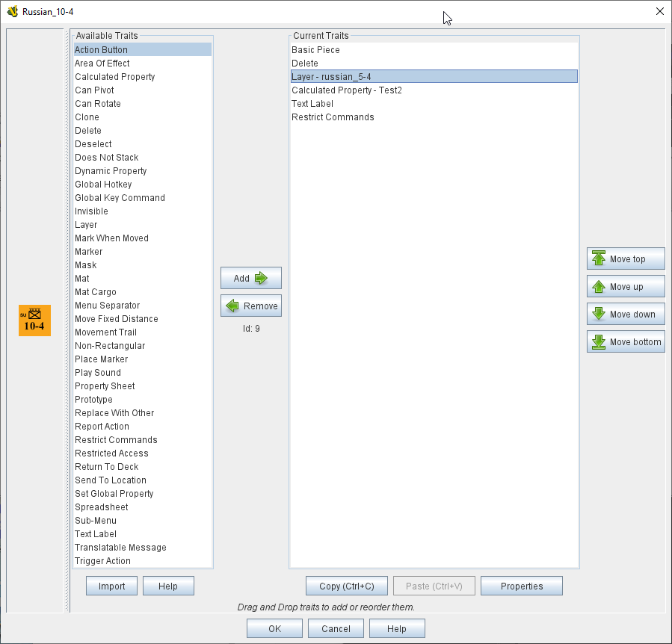672x644 pixels.
Task: Pick Mat Cargo in Available Traits list
Action: [x=96, y=292]
